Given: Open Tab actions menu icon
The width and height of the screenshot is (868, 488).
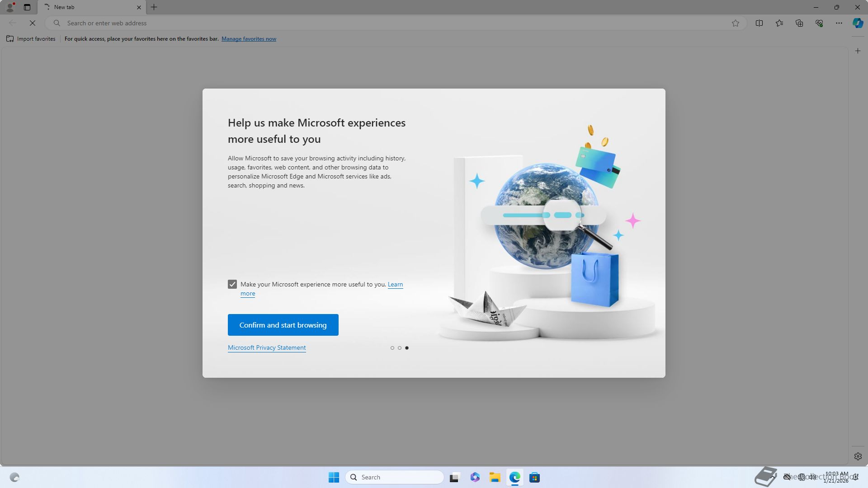Looking at the screenshot, I should (x=27, y=7).
